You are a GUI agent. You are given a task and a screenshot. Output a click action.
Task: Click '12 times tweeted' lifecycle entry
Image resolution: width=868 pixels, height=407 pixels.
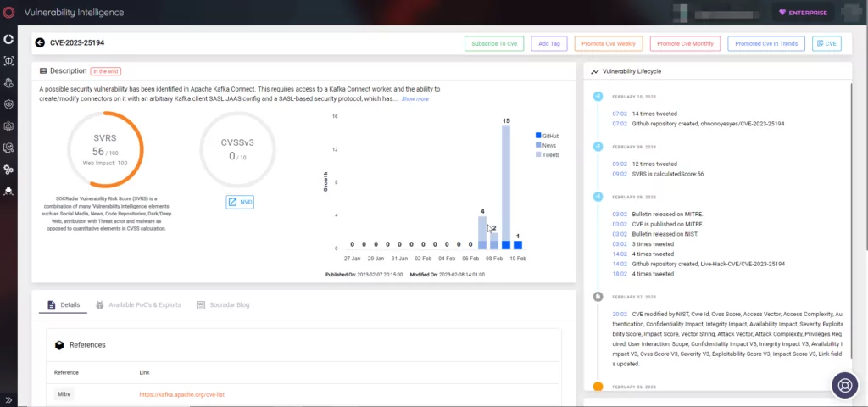654,164
